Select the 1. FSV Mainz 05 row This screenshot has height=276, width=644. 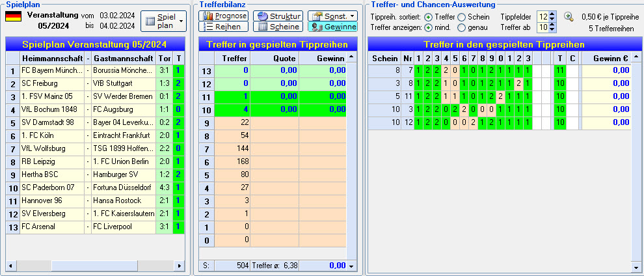click(x=95, y=96)
